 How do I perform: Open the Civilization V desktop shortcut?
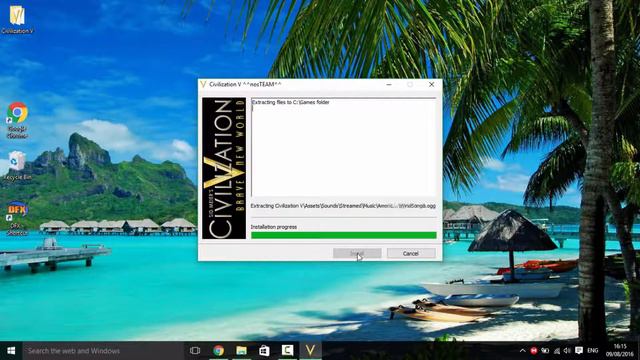point(17,19)
